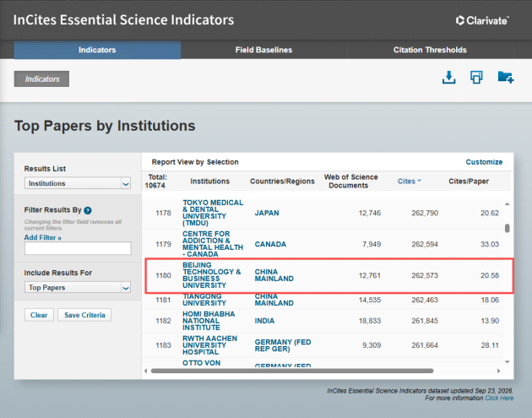Click the vertical scrollbar up arrow
This screenshot has width=532, height=418.
[508, 204]
